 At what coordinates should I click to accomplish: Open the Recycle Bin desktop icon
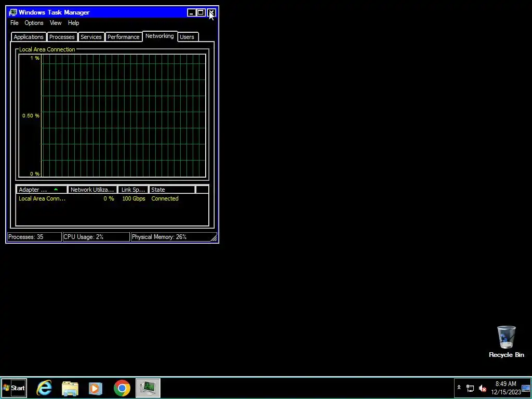(x=506, y=342)
